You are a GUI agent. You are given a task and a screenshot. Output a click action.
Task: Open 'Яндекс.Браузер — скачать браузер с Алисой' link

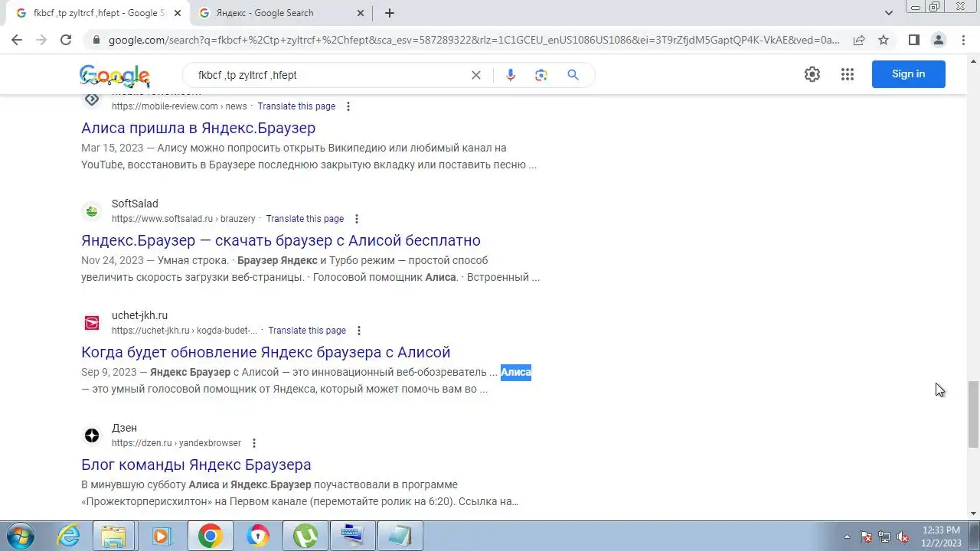coord(281,240)
